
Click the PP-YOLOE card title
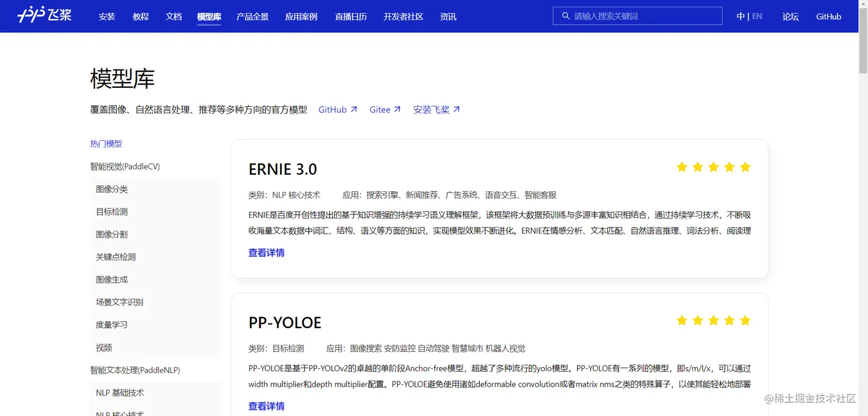285,322
